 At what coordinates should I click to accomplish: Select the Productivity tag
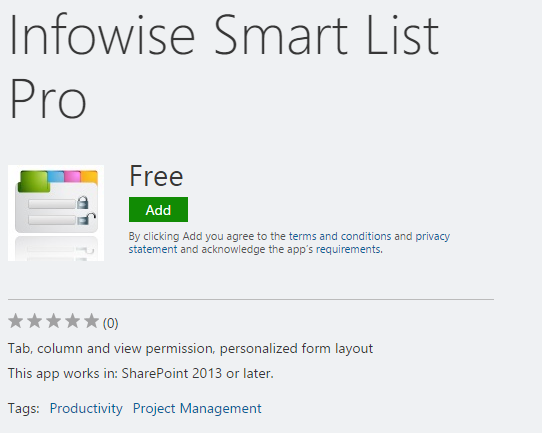click(86, 408)
